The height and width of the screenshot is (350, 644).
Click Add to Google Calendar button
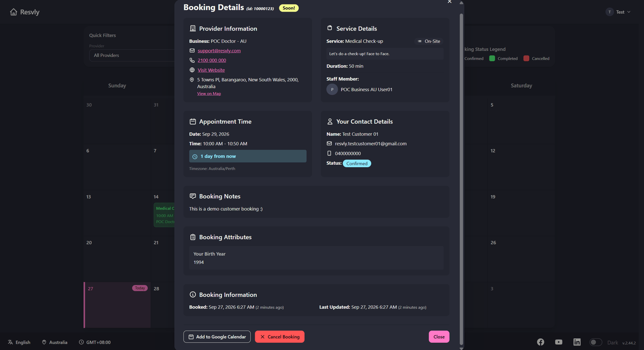point(217,337)
